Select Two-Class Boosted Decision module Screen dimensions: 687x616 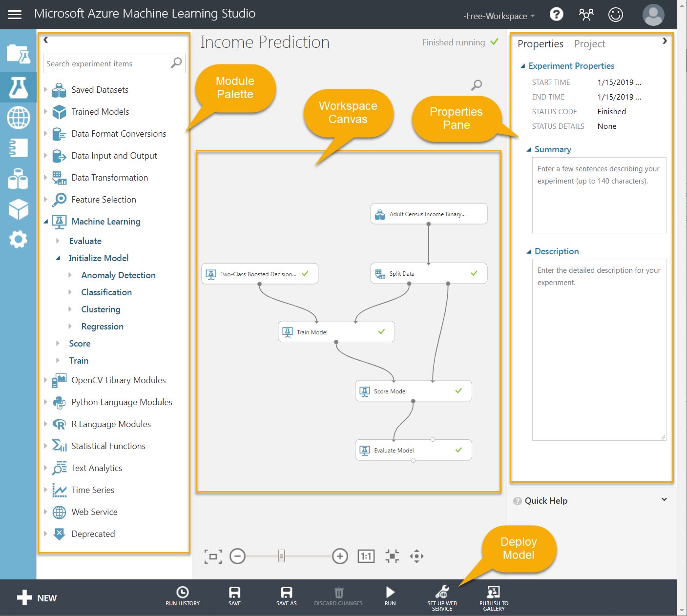click(x=260, y=274)
